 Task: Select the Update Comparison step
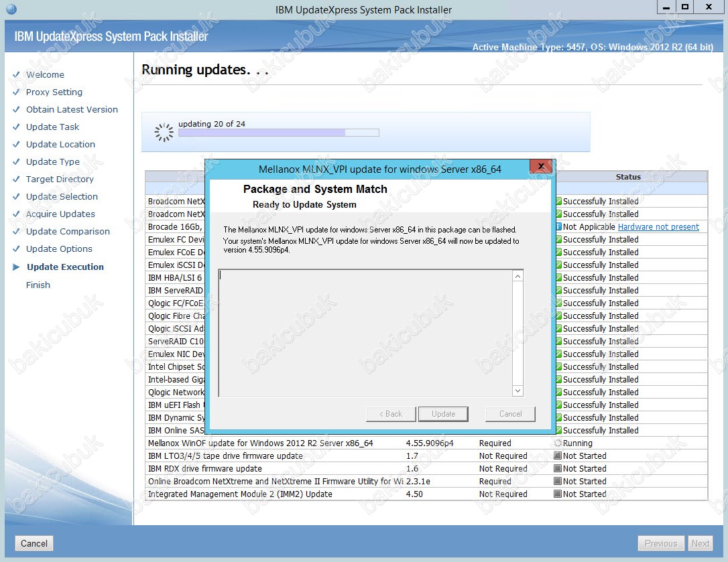click(68, 232)
